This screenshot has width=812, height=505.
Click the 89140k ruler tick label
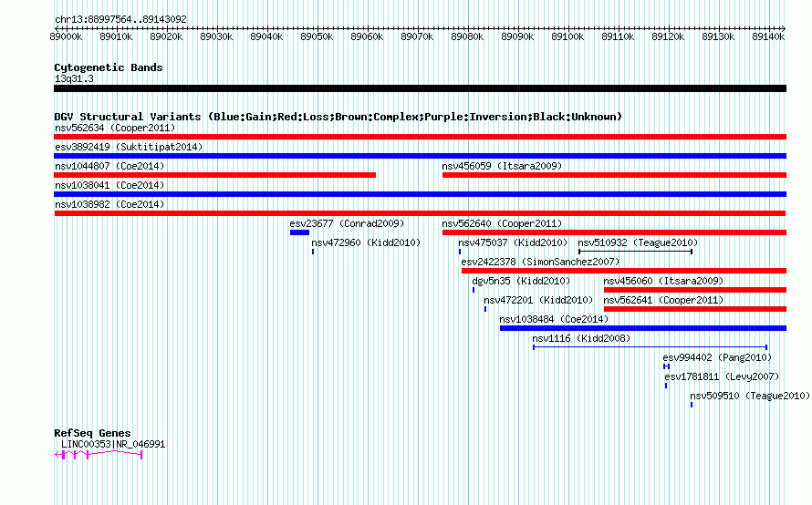[x=768, y=36]
